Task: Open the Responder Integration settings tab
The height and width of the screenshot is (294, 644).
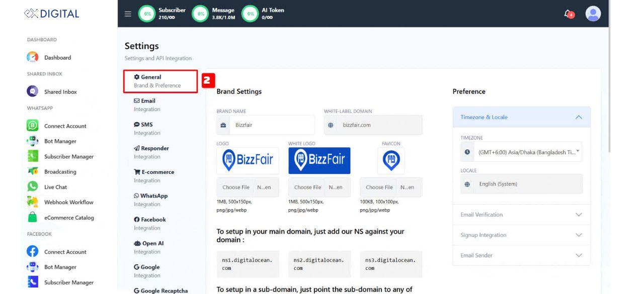Action: pyautogui.click(x=151, y=152)
